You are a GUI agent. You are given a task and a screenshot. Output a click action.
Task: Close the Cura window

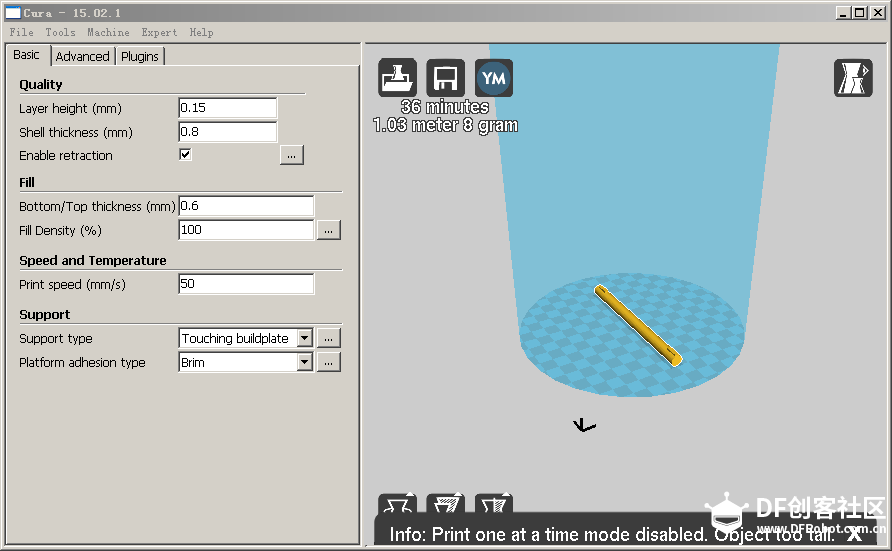(878, 13)
